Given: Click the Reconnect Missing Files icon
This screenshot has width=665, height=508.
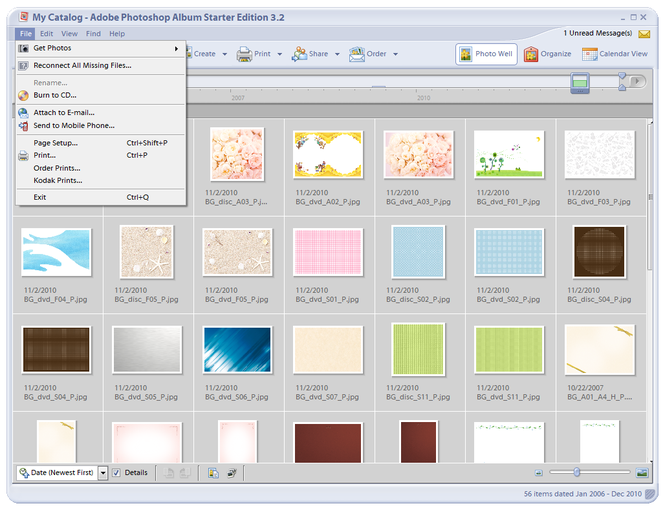Looking at the screenshot, I should 23,66.
